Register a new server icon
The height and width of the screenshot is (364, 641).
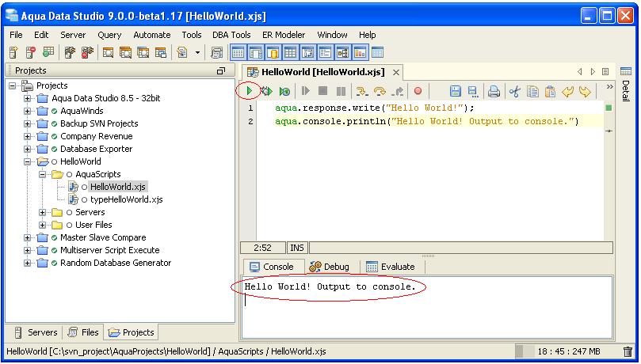[14, 52]
